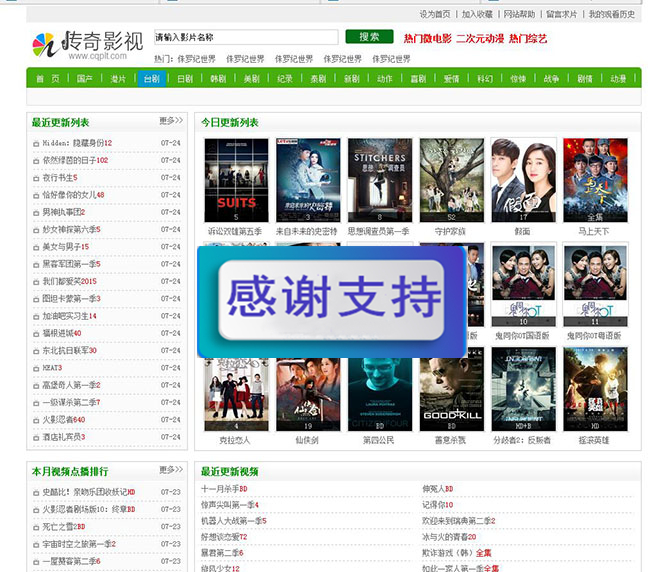
Task: Open the 仙侠剑 poster thumbnail
Action: (x=308, y=394)
